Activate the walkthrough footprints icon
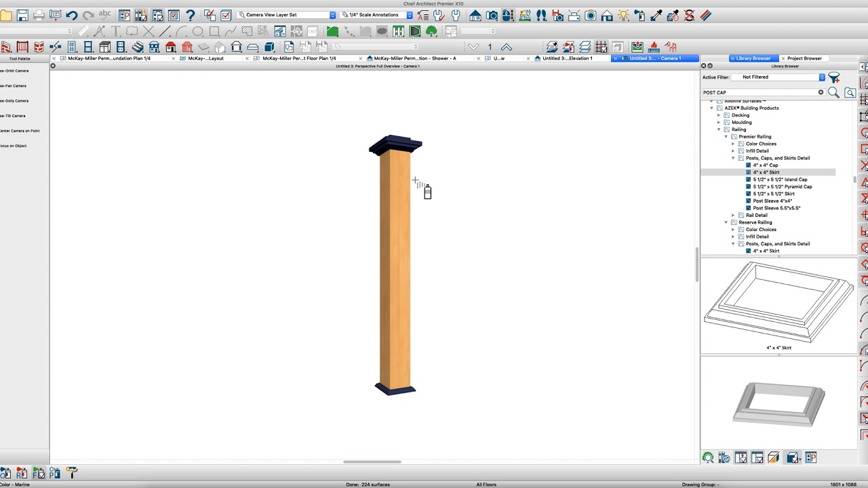 (541, 15)
